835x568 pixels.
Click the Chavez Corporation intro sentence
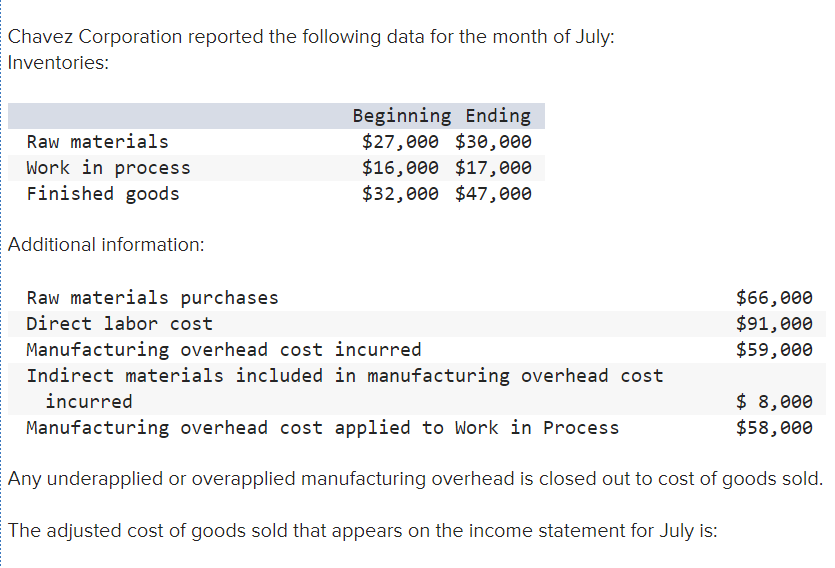[x=311, y=37]
